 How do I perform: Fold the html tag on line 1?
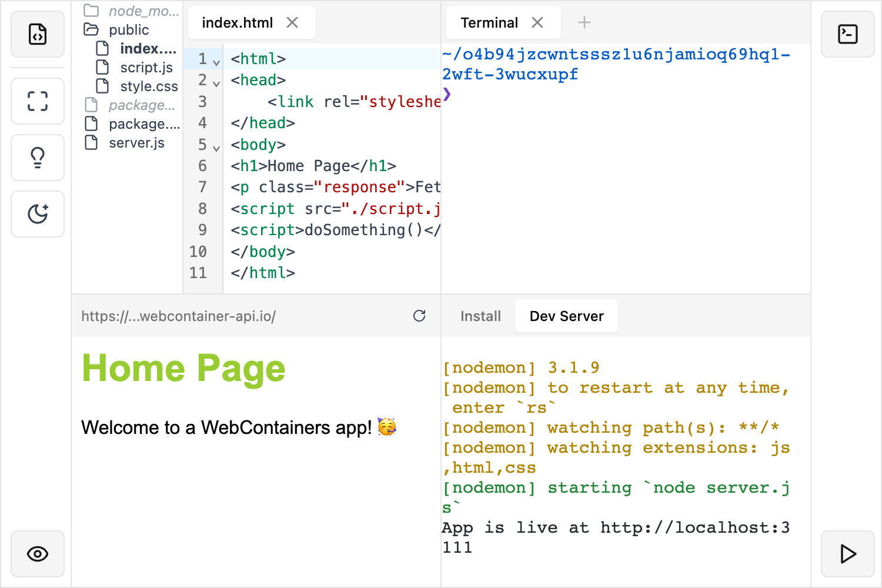216,62
